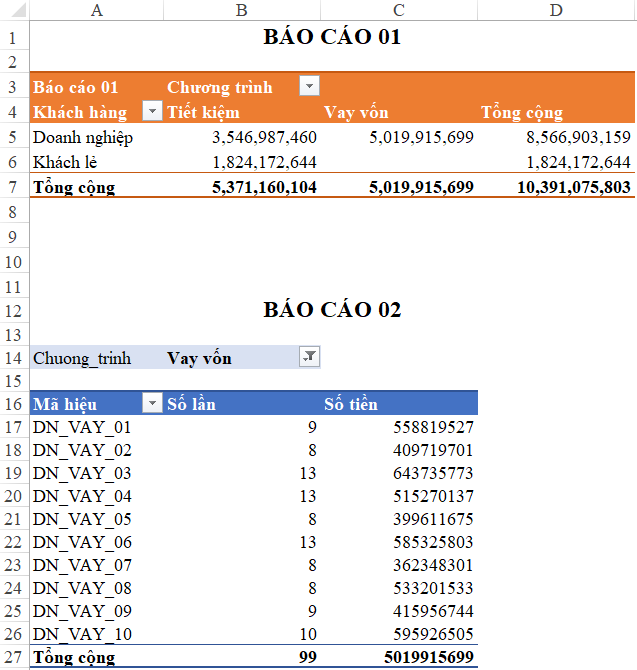
Task: Select row 16 header
Action: tap(13, 404)
